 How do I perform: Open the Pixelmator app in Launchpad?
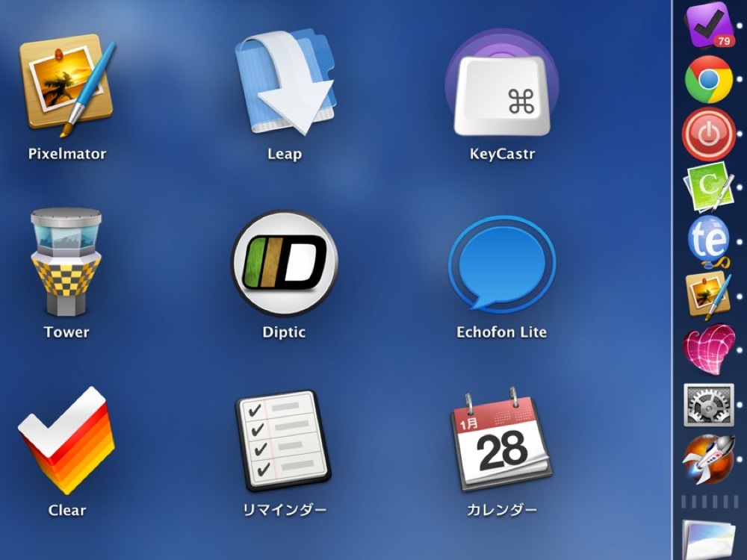[x=66, y=85]
